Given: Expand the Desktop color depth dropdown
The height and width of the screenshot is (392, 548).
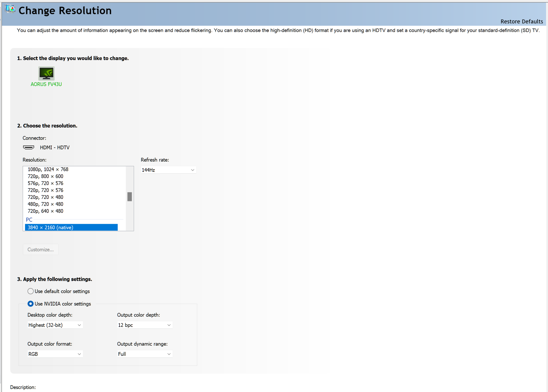Looking at the screenshot, I should (55, 325).
